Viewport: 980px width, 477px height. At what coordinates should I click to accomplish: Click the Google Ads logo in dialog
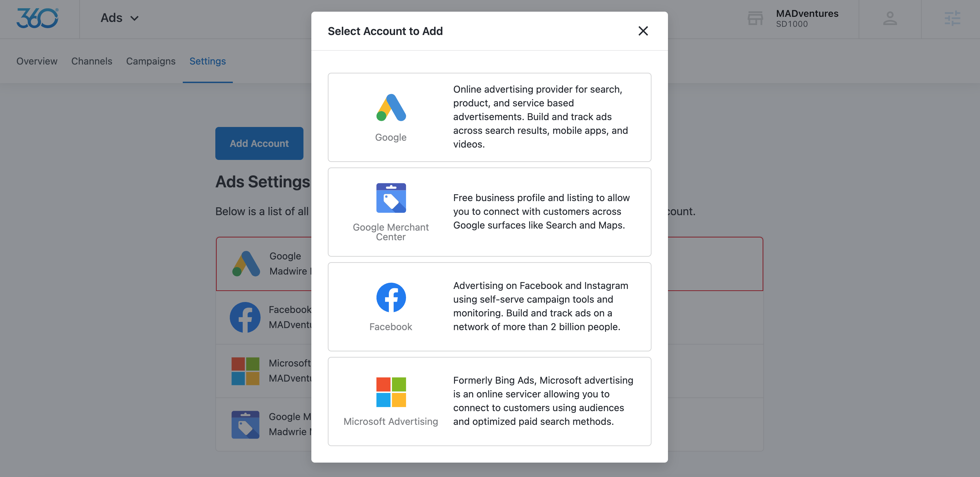click(391, 108)
